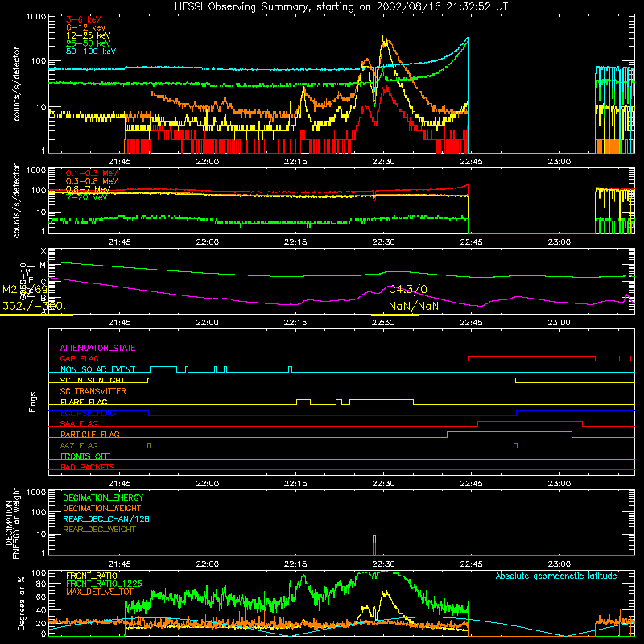Select the FRONTS_OFF flag label
This screenshot has height=644, width=644.
click(x=85, y=456)
